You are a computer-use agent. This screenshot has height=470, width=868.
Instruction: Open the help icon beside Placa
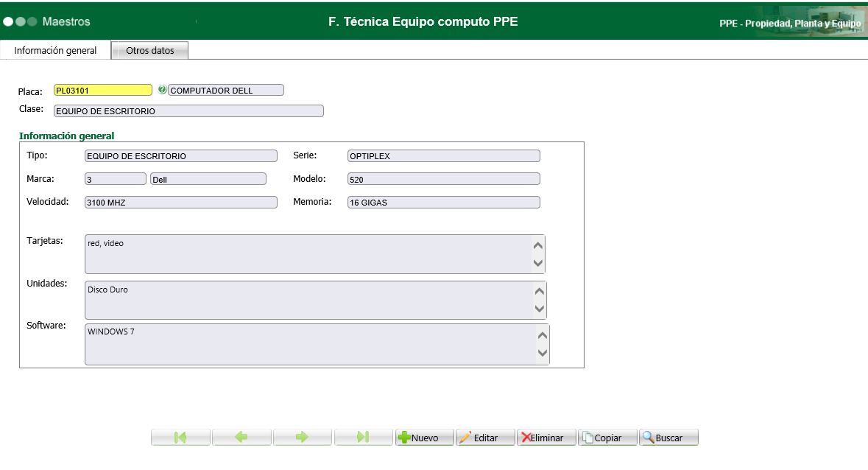[x=162, y=90]
